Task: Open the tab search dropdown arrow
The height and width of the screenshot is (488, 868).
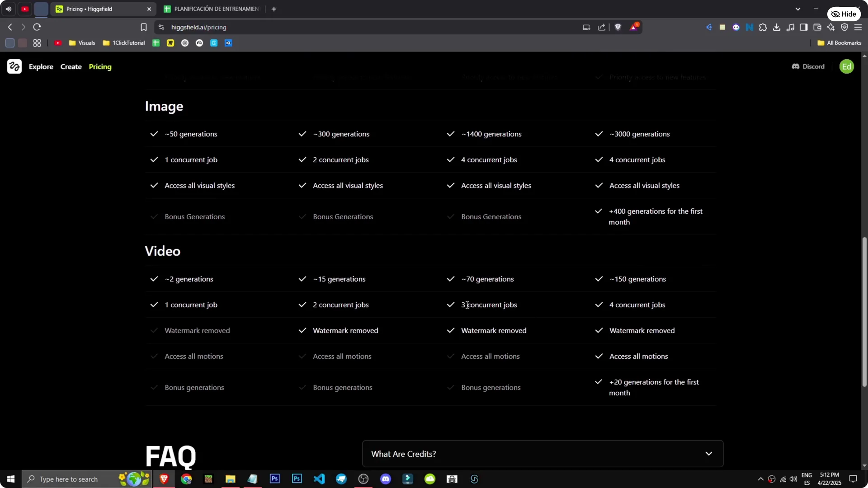Action: click(798, 9)
